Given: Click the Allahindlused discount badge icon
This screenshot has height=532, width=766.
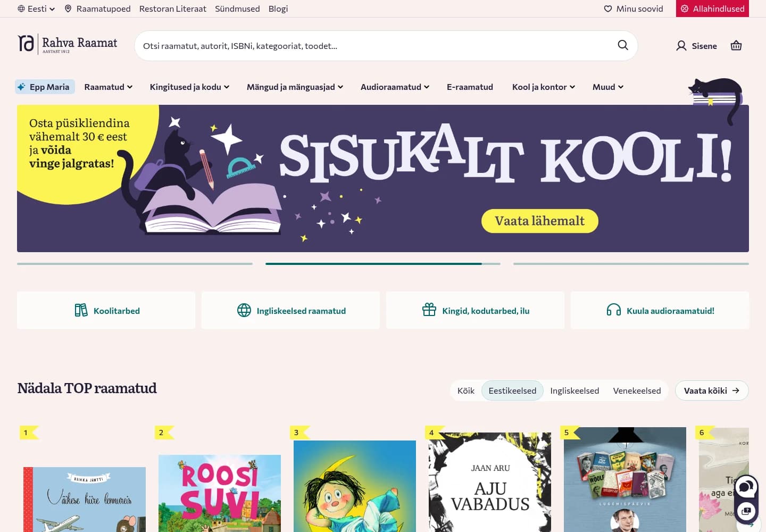Looking at the screenshot, I should 685,9.
